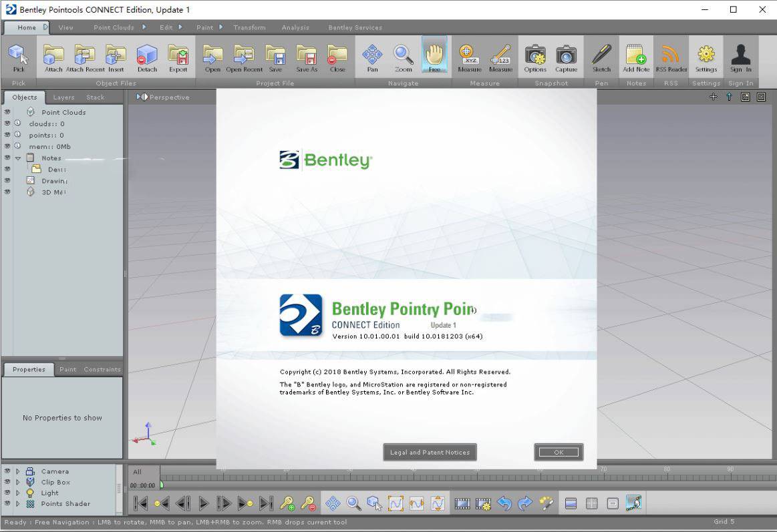
Task: Click the Add Note icon
Action: (x=636, y=56)
